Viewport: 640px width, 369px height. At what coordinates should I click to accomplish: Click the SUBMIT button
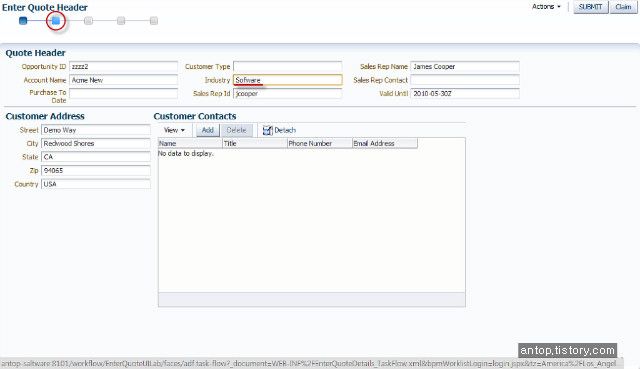(591, 7)
